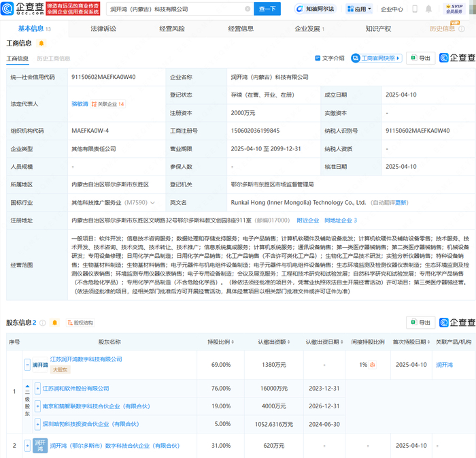Viewport: 476px width, 458px height.
Task: Click the 润开鸿 blue logo in row 2
Action: point(40,446)
